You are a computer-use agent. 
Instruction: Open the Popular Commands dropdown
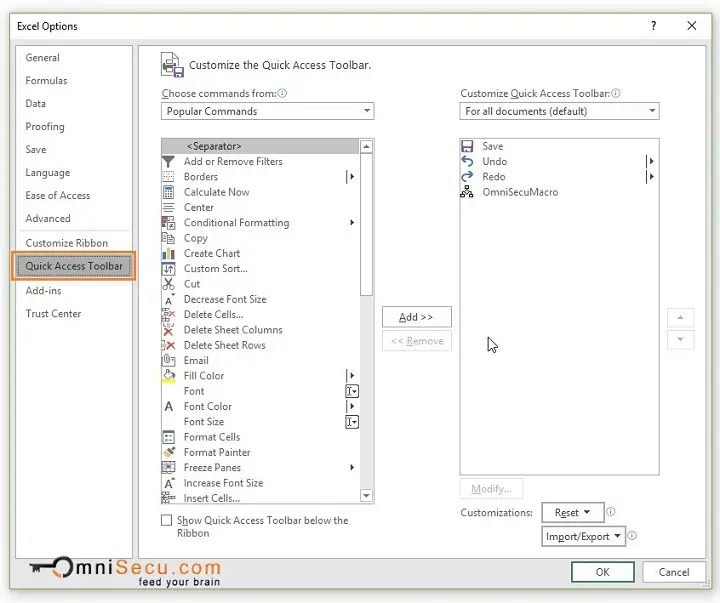[x=268, y=111]
